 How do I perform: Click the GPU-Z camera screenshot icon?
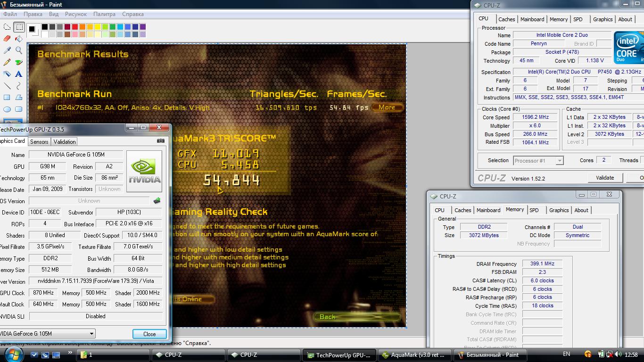coord(161,141)
